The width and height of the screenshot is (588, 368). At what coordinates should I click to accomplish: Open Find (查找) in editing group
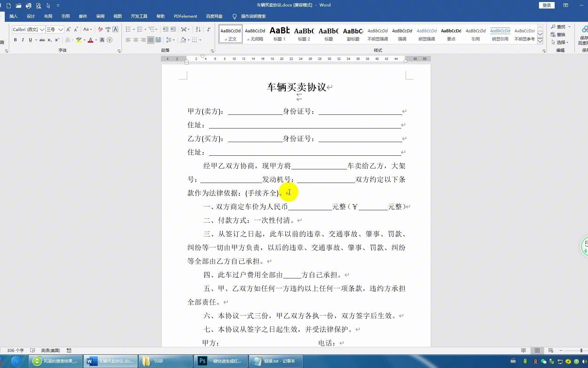coord(558,27)
